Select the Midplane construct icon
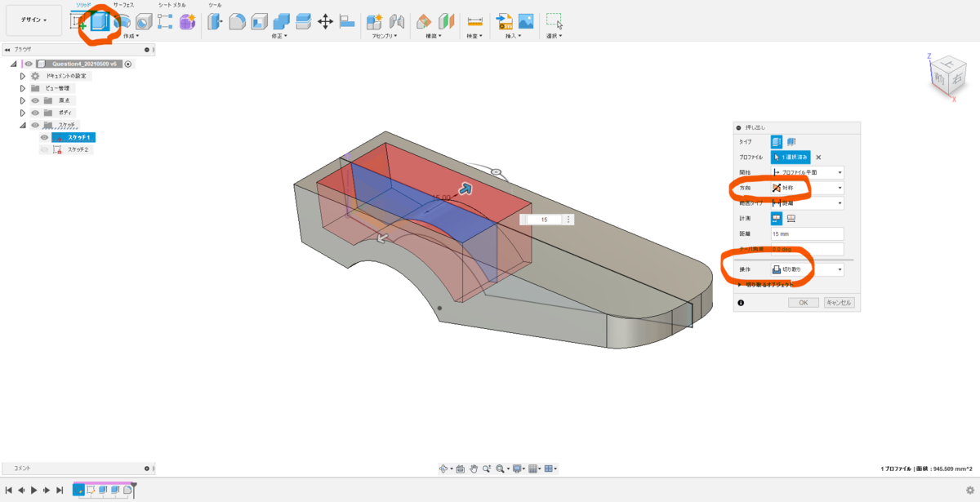Viewport: 980px width, 502px height. [x=447, y=22]
